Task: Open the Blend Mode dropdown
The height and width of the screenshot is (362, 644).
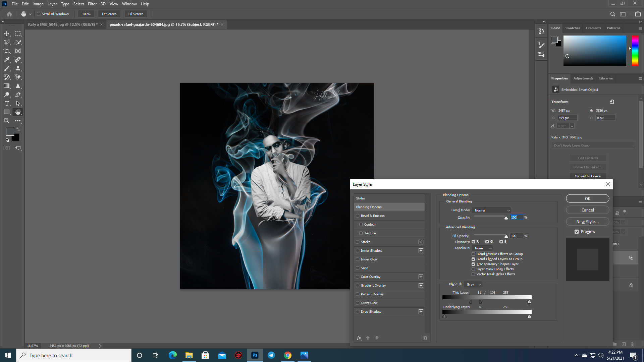Action: pos(491,210)
